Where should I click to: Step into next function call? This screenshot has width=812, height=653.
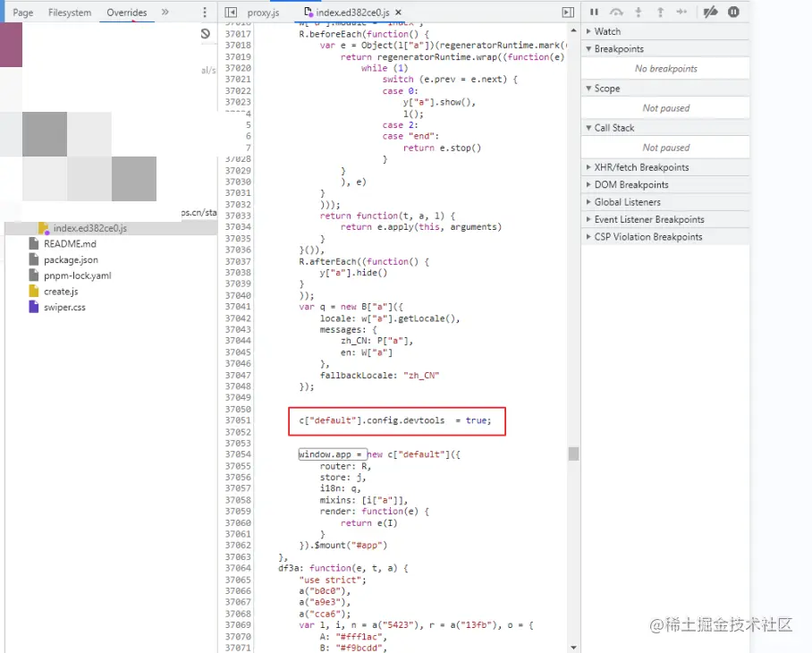(639, 12)
